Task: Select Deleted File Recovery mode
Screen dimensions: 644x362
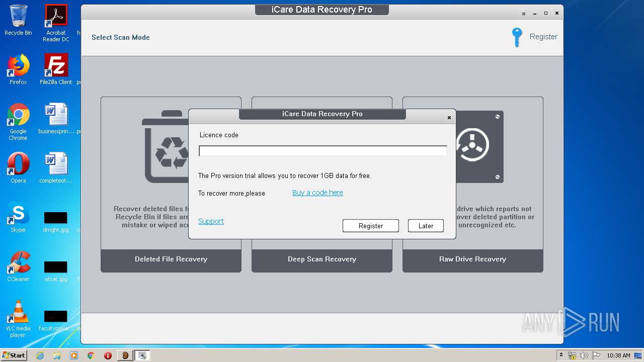Action: pyautogui.click(x=171, y=259)
